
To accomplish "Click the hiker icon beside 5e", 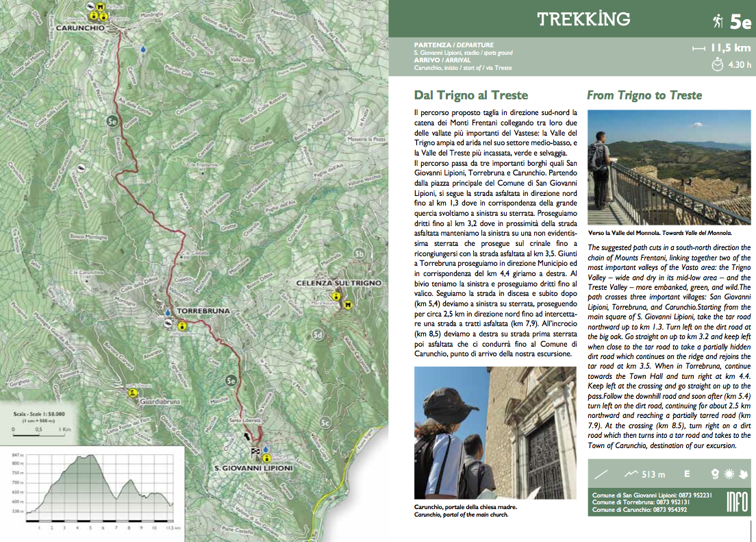I will (x=716, y=21).
